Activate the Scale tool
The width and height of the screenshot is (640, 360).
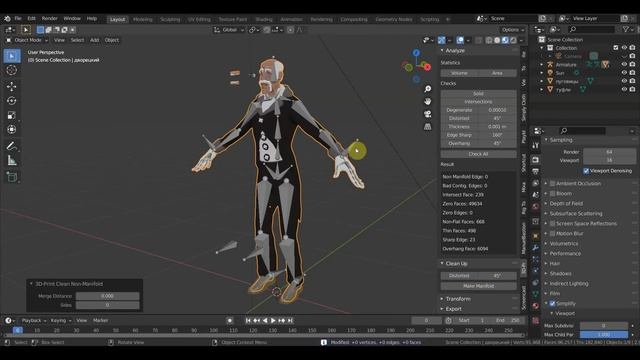[11, 115]
